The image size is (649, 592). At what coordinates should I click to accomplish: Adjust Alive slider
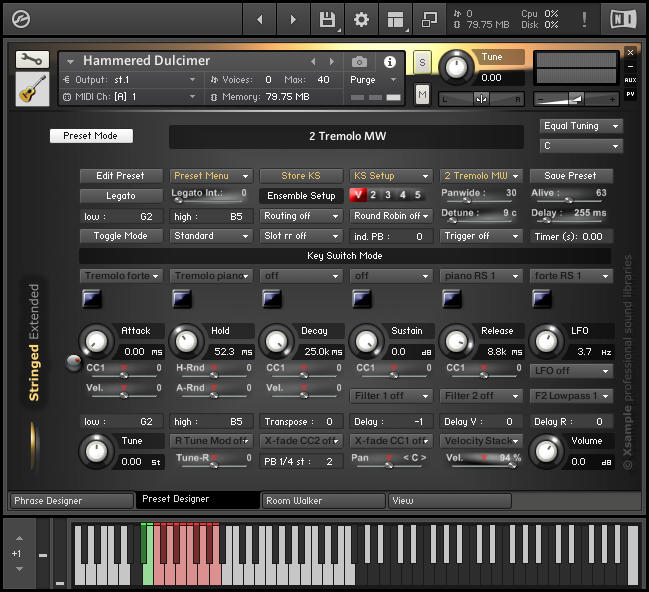[x=568, y=200]
